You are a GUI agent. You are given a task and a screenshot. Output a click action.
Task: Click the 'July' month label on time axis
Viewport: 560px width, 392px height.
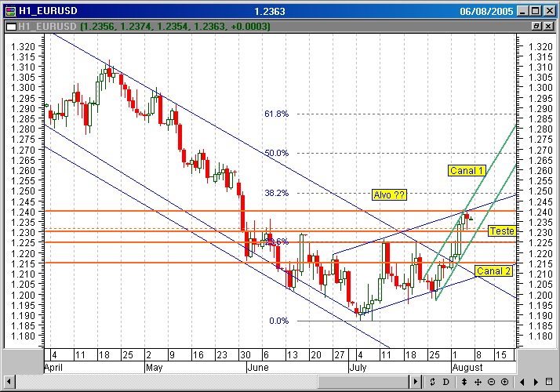coord(358,368)
